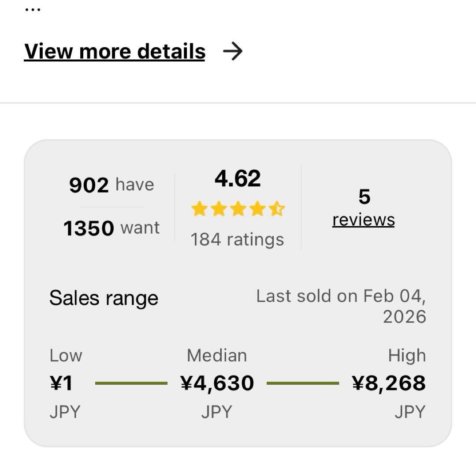
Task: Select the high price ¥8,268
Action: [x=389, y=383]
